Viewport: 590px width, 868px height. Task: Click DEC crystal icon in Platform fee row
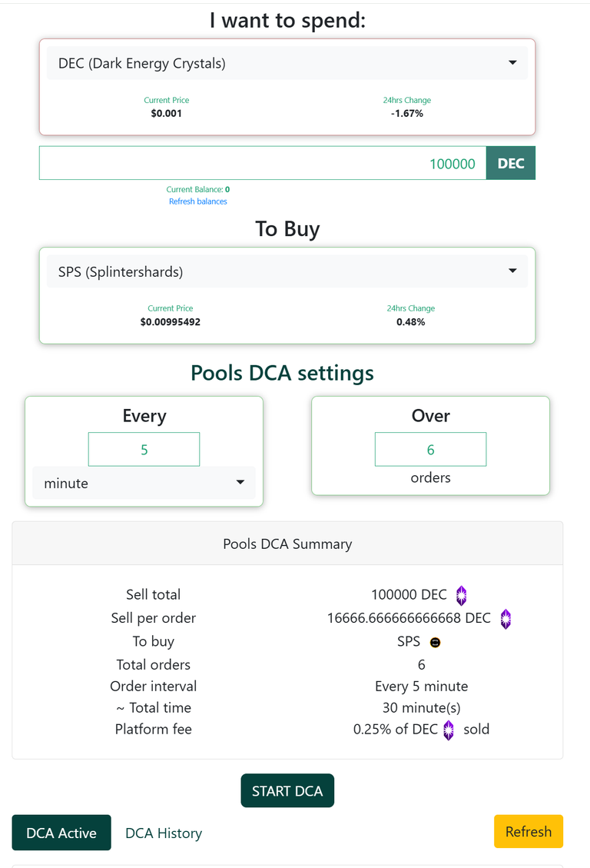(449, 730)
